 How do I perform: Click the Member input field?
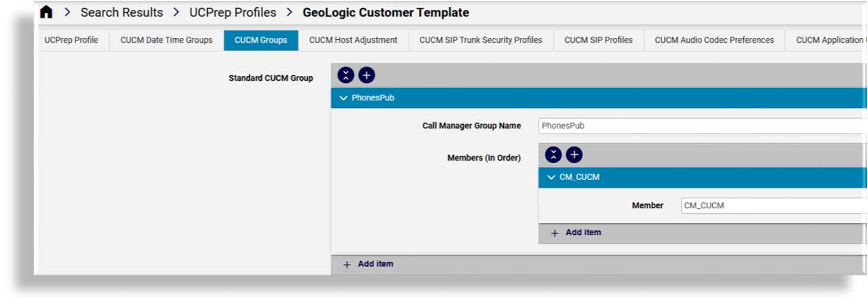[772, 206]
